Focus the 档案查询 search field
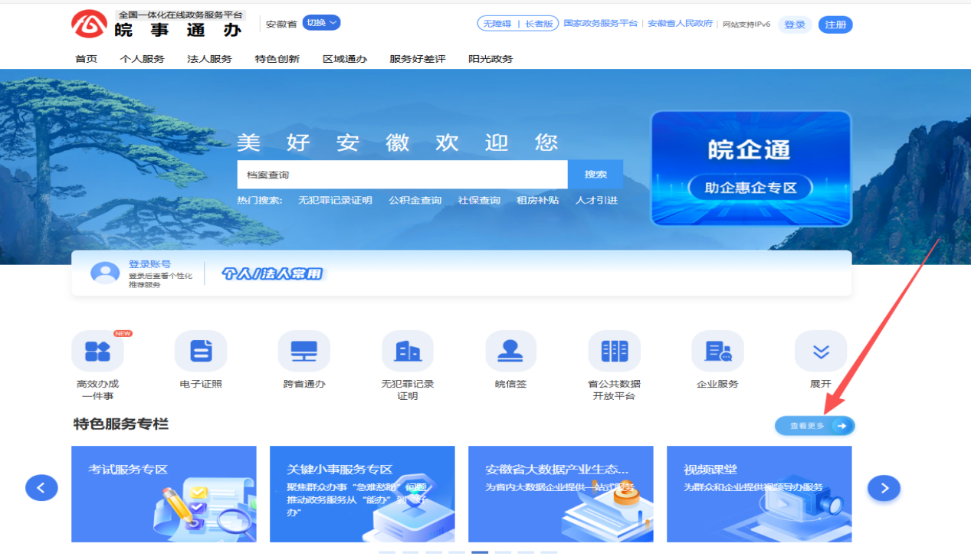Viewport: 971px width, 560px height. point(402,175)
